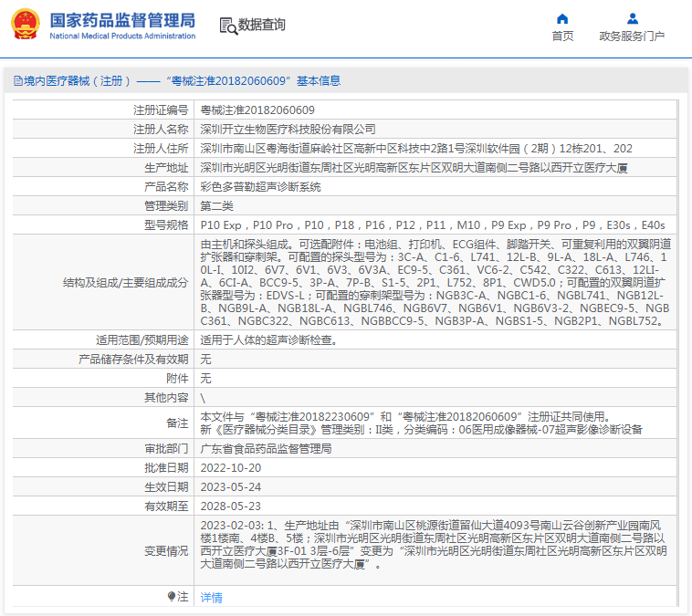Click the 其他内容 label

click(166, 398)
